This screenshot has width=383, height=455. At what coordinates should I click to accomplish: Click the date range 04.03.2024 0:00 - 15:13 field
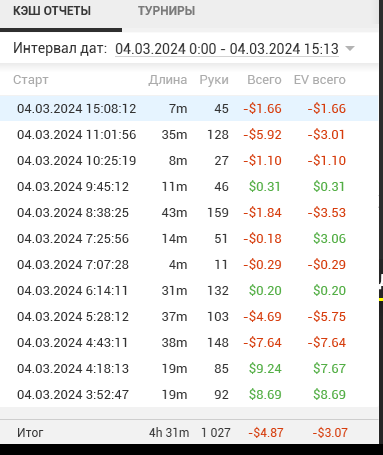point(227,49)
